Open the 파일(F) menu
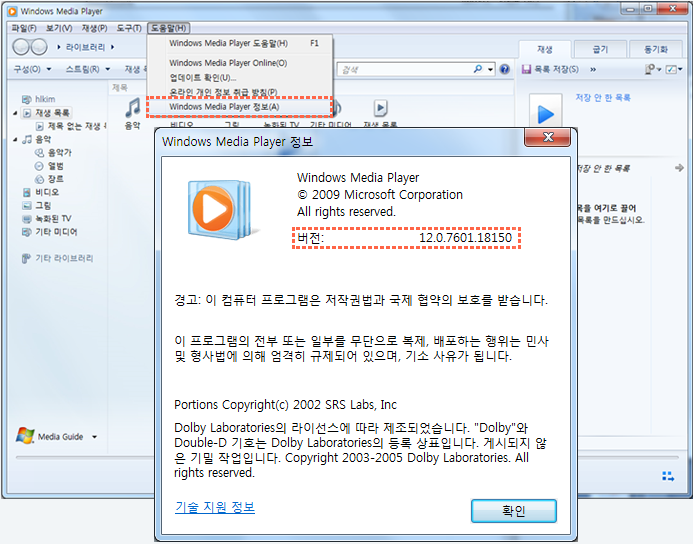Viewport: 693px width, 544px height. click(x=23, y=28)
